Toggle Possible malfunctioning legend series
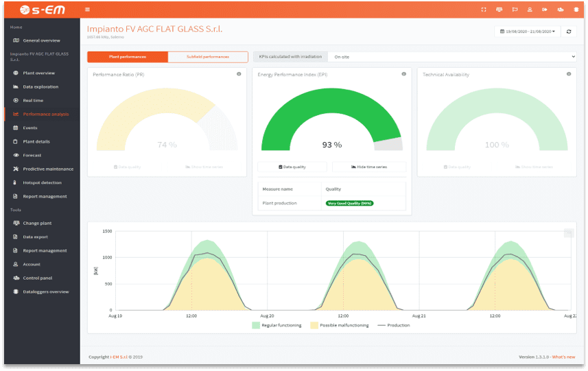588x371 pixels. [340, 325]
